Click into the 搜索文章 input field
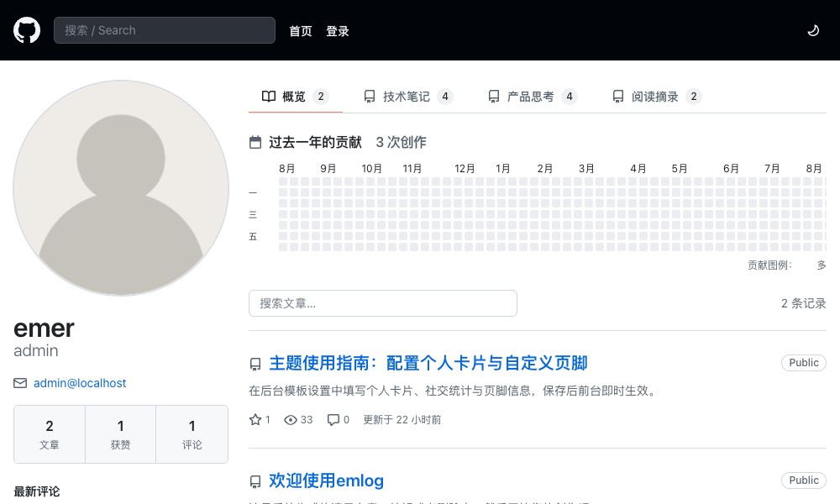840x504 pixels. (x=383, y=303)
